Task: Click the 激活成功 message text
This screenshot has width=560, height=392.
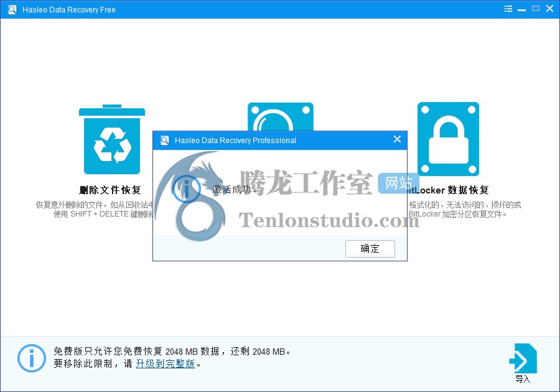Action: point(235,190)
